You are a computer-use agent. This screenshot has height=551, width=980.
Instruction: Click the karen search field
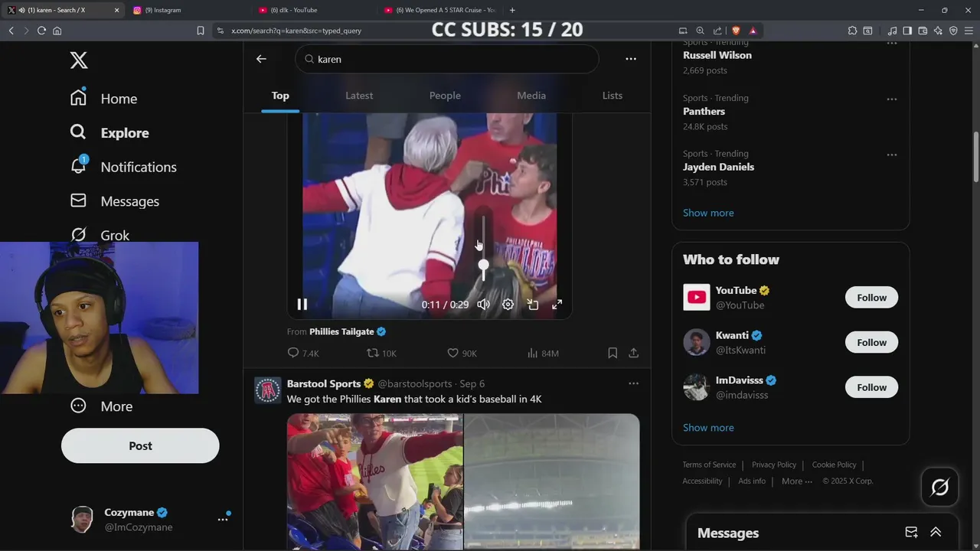point(447,59)
